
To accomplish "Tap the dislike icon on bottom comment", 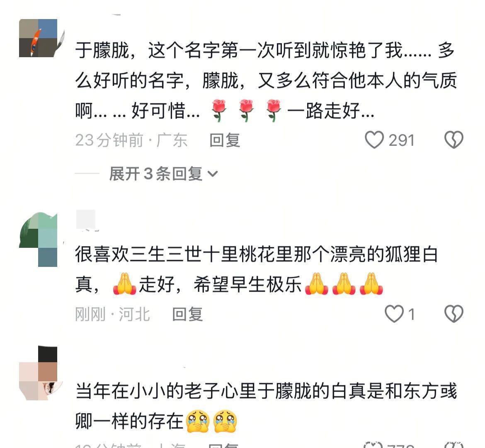I will (x=454, y=445).
